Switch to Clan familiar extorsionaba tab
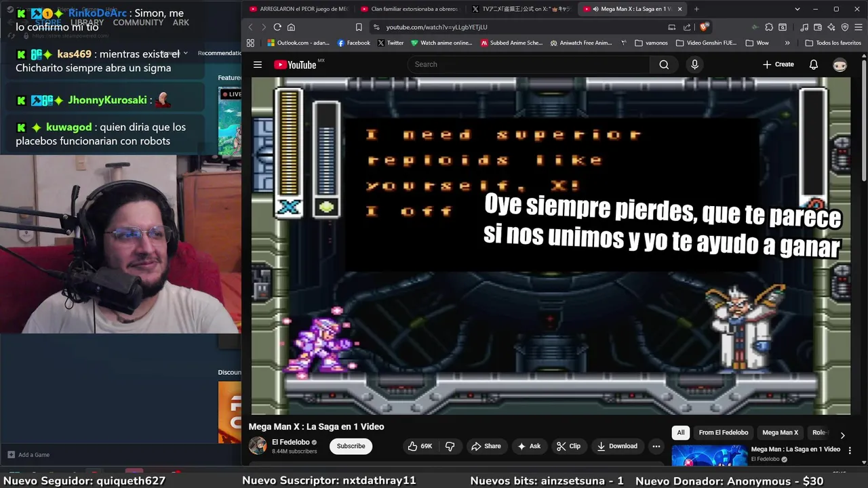This screenshot has width=868, height=488. 409,9
